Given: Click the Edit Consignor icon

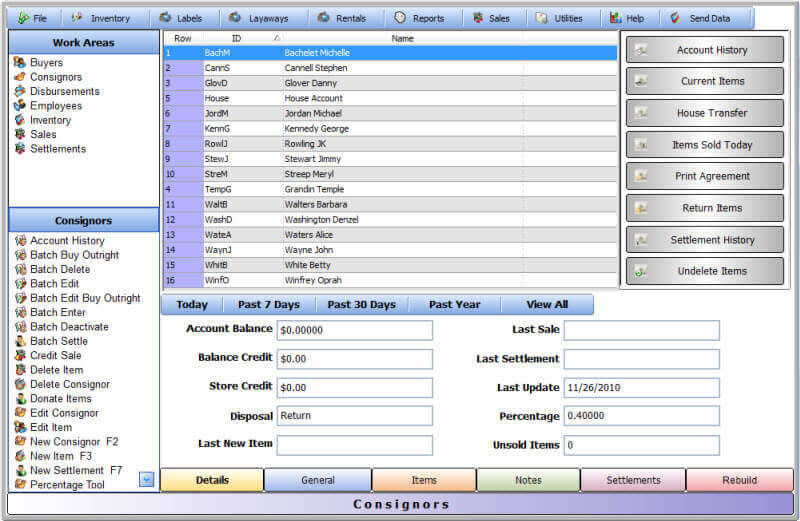Looking at the screenshot, I should (x=20, y=412).
